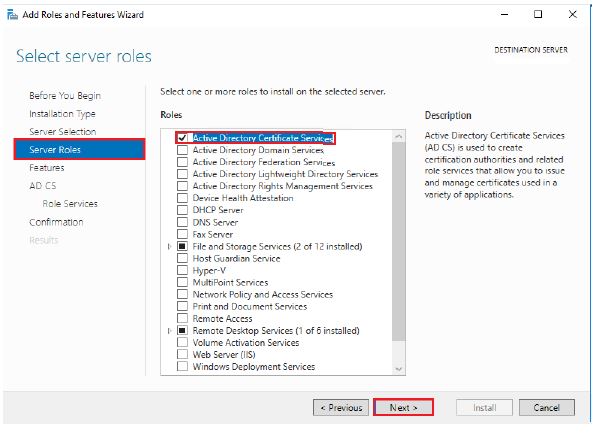Maximize the wizard window
Image resolution: width=612 pixels, height=438 pixels.
[538, 14]
